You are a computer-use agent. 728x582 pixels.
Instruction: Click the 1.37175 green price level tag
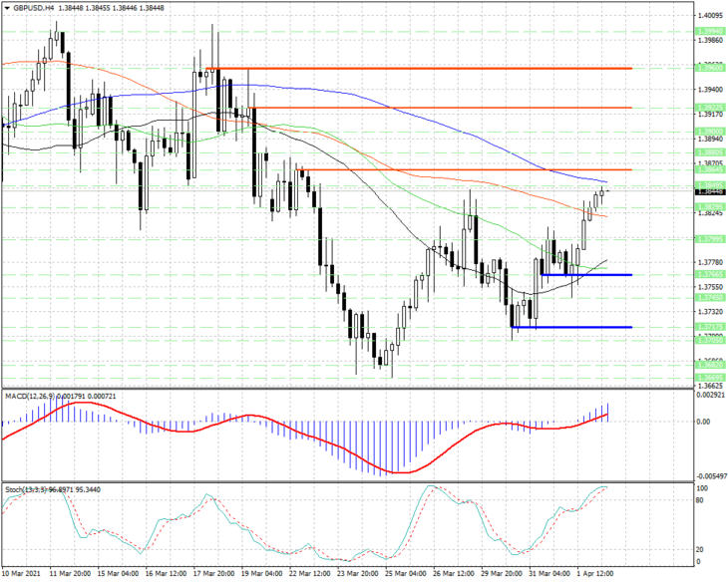710,327
